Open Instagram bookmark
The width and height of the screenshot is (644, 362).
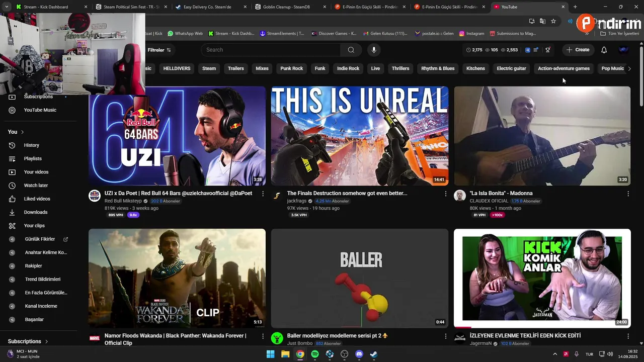[x=471, y=34]
